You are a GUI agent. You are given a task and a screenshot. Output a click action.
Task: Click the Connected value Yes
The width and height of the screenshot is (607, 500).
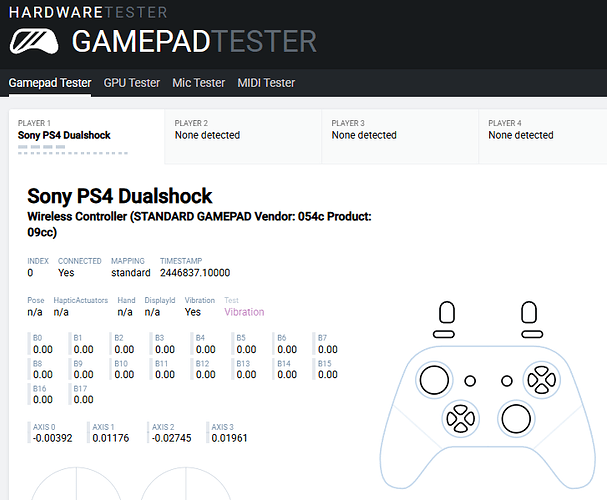pos(66,273)
